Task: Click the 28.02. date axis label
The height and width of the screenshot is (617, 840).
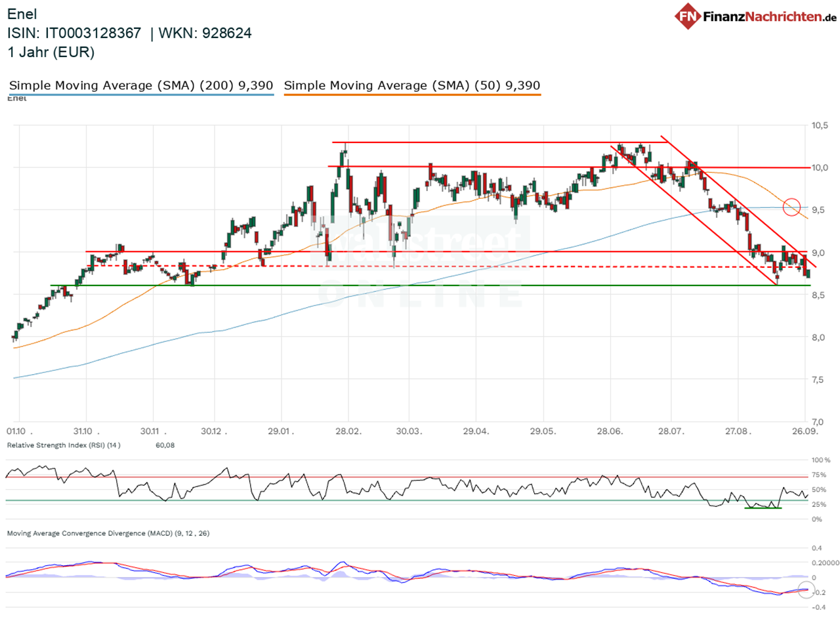Action: click(x=348, y=432)
